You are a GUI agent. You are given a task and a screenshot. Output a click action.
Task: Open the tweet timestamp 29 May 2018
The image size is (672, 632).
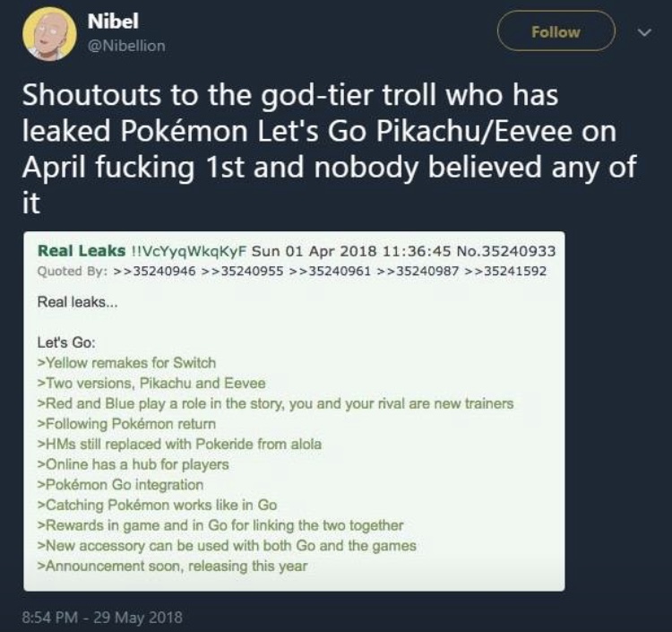(102, 618)
